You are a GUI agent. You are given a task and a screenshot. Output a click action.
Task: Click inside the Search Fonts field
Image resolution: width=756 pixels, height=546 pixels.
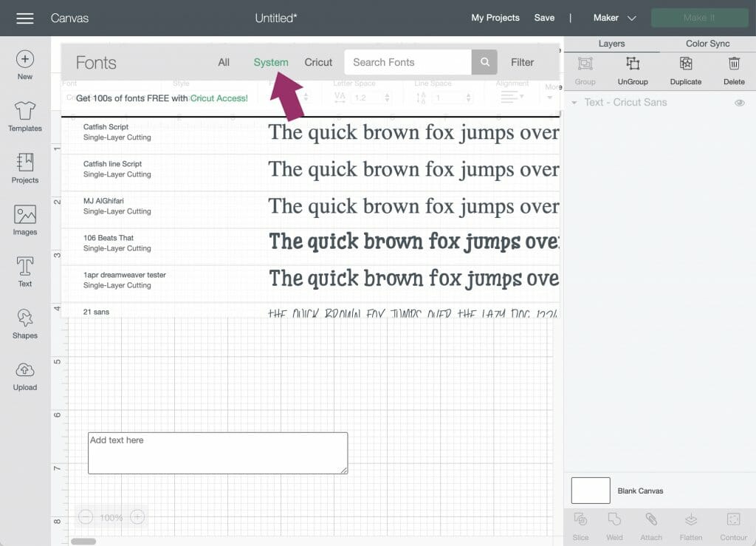tap(407, 62)
